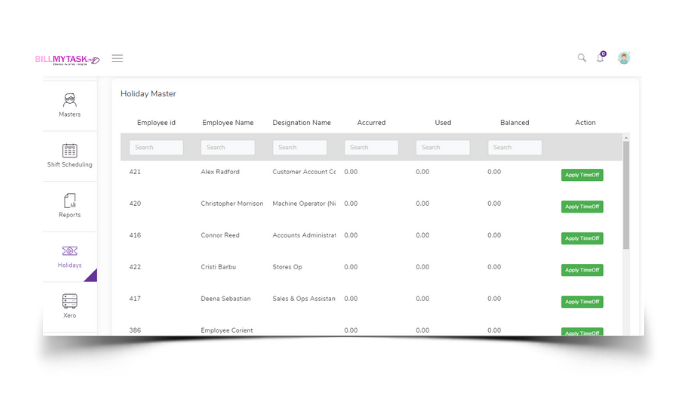Open Holidays in the sidebar
Viewport: 700px width, 400px height.
click(70, 256)
